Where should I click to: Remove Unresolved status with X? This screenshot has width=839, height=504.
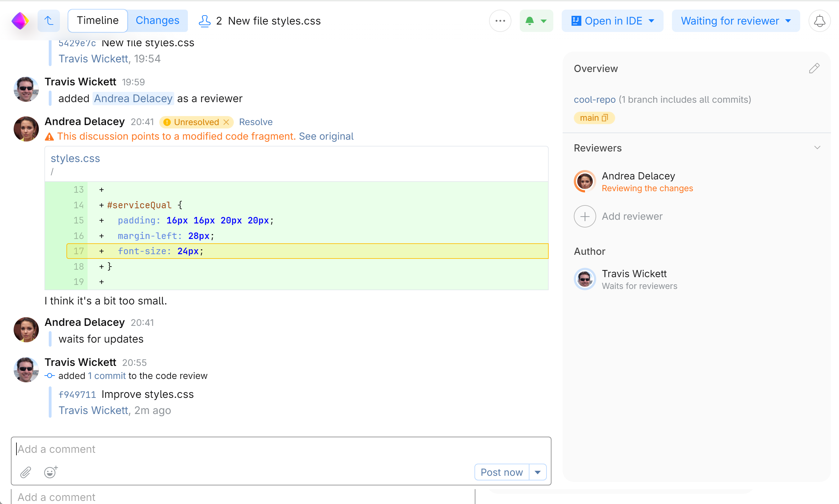click(226, 122)
